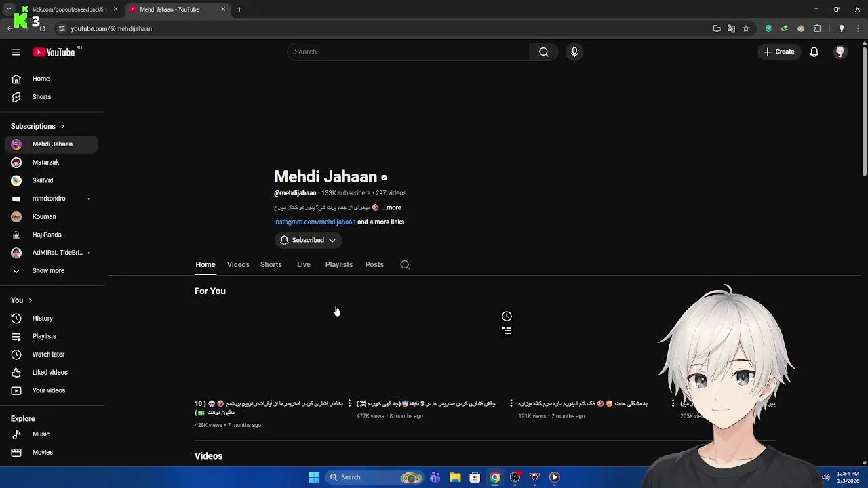Open Watch later in the sidebar
Image resolution: width=868 pixels, height=488 pixels.
pyautogui.click(x=52, y=354)
